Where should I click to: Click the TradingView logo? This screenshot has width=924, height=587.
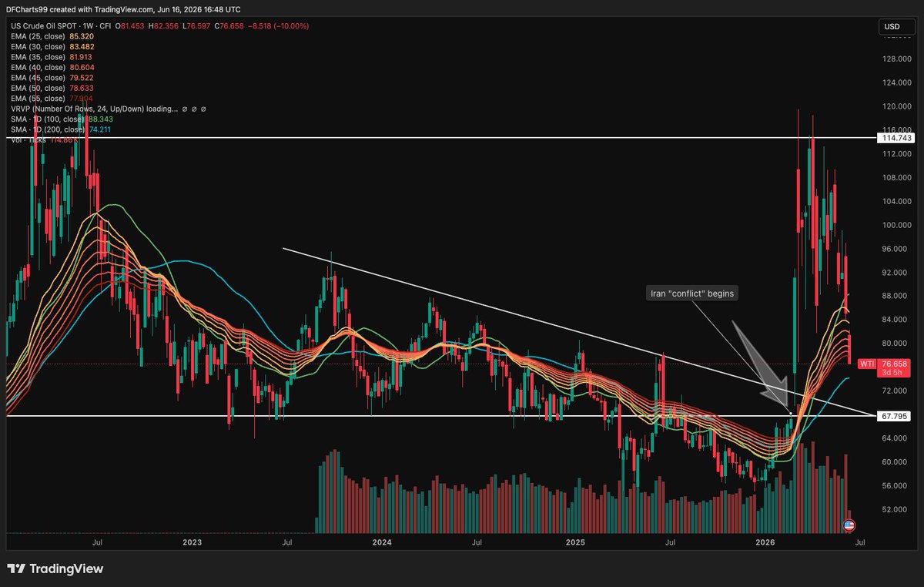(55, 569)
